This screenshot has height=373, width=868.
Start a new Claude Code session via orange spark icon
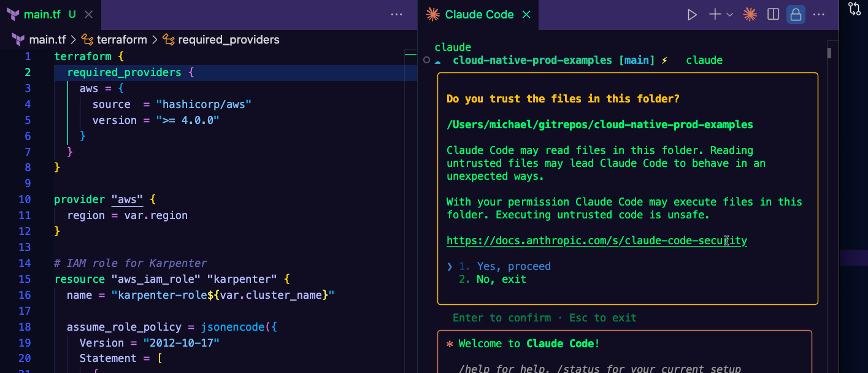click(749, 13)
